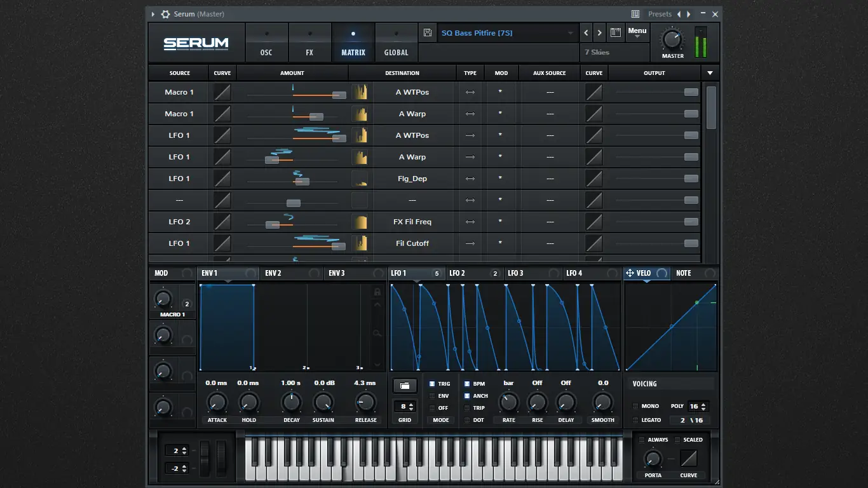Open the ENV 3 tab

355,273
